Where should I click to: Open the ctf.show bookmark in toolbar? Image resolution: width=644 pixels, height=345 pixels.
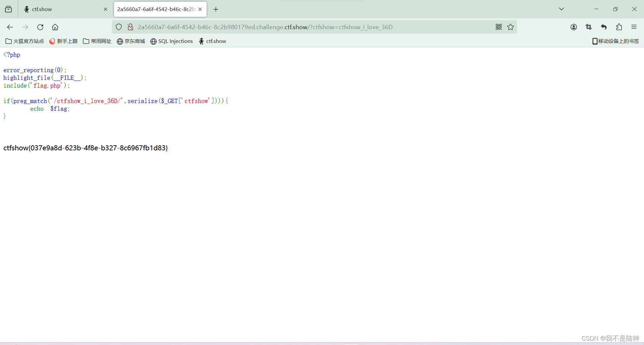coord(212,41)
